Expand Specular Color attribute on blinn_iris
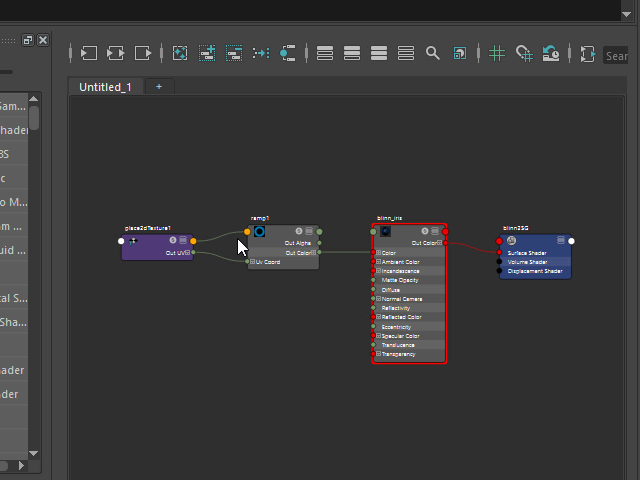 [x=378, y=336]
